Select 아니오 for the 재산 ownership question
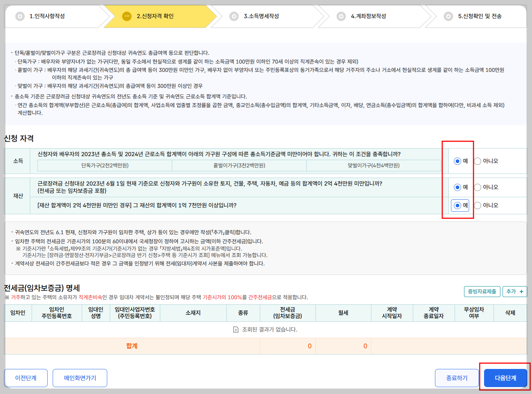Viewport: 532px width, 394px height. point(477,187)
